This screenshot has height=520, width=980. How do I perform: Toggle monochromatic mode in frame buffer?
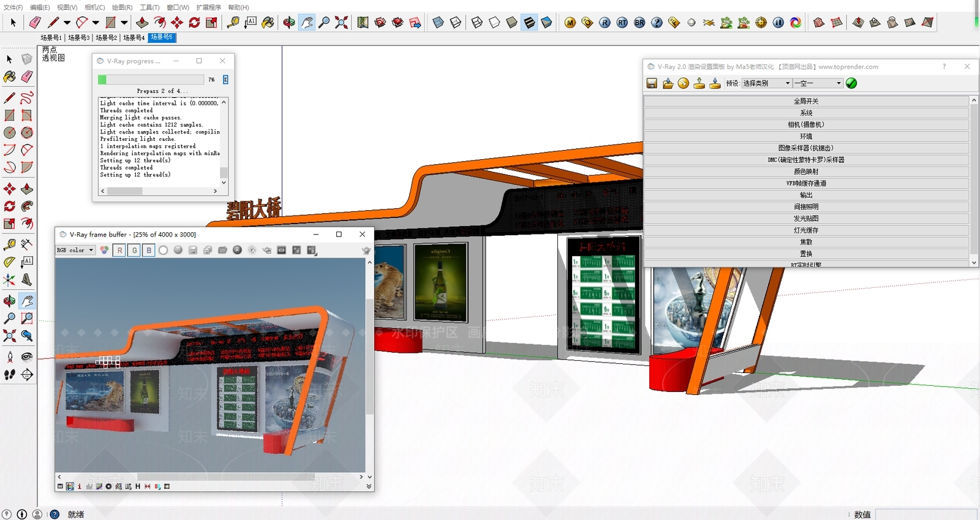(178, 250)
